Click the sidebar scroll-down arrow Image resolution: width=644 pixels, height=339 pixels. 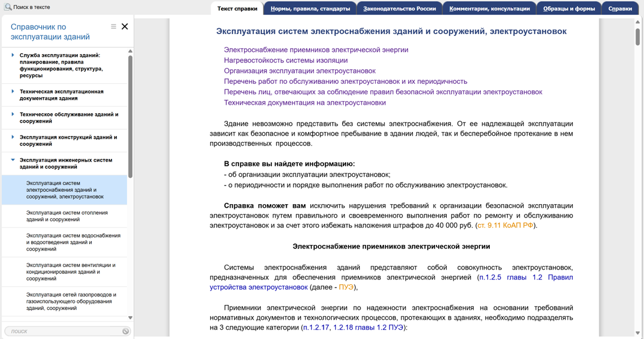point(130,318)
